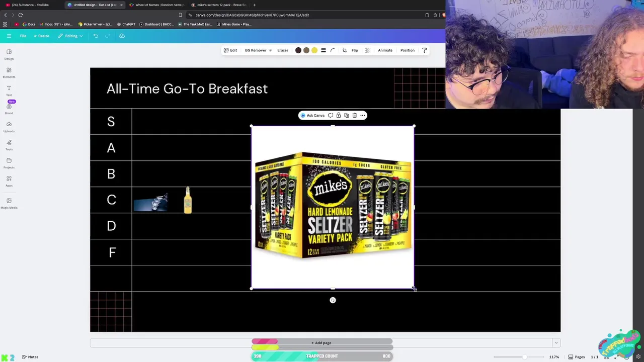
Task: Open the Uploads panel
Action: [9, 127]
